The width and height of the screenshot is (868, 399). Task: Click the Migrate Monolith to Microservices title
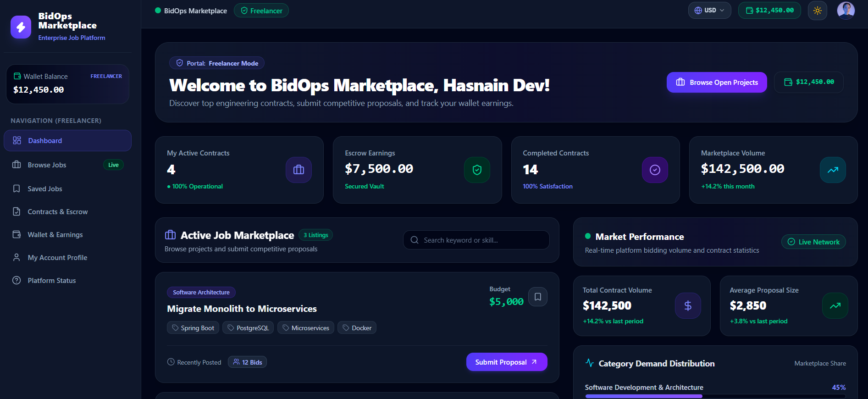coord(242,309)
